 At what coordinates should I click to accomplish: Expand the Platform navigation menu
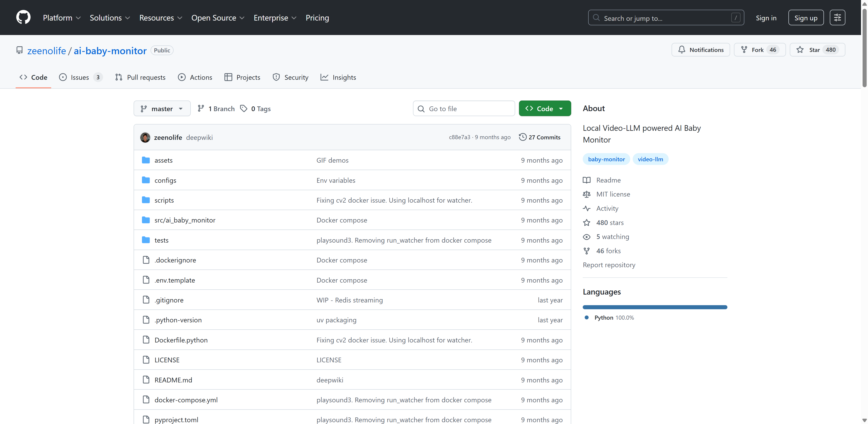(x=62, y=18)
